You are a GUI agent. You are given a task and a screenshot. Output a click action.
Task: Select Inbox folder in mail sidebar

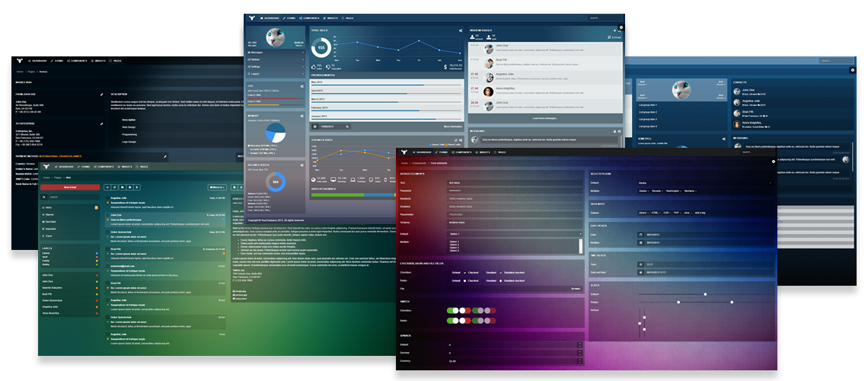70,207
